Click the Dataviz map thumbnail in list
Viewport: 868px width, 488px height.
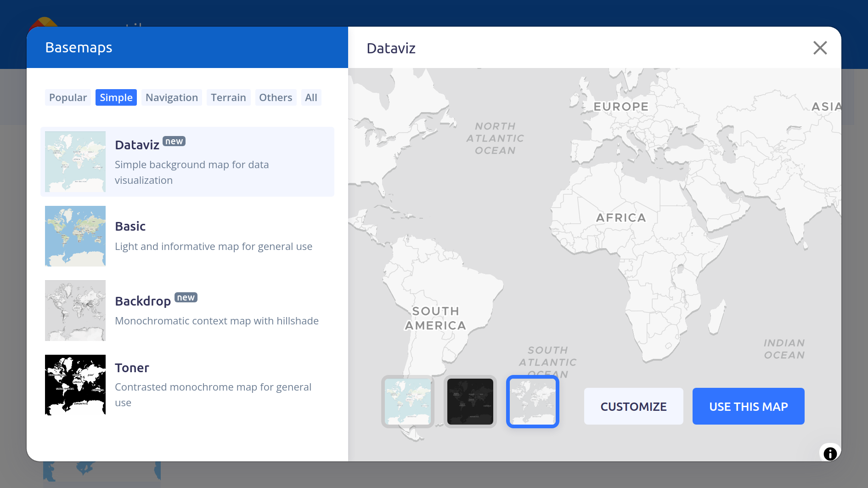75,162
